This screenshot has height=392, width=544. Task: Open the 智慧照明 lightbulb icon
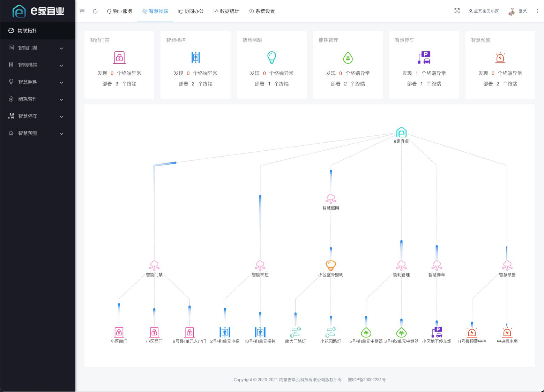[272, 57]
